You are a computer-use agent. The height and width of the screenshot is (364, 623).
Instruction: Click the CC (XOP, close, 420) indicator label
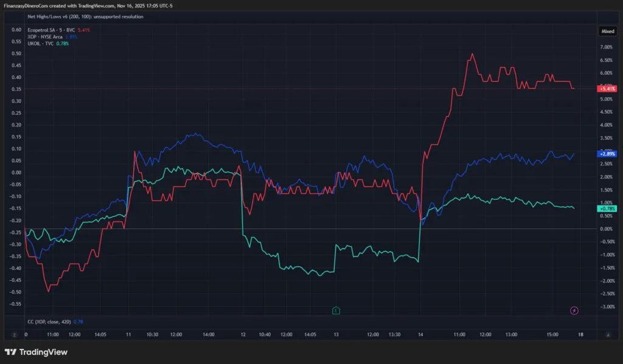[x=50, y=321]
